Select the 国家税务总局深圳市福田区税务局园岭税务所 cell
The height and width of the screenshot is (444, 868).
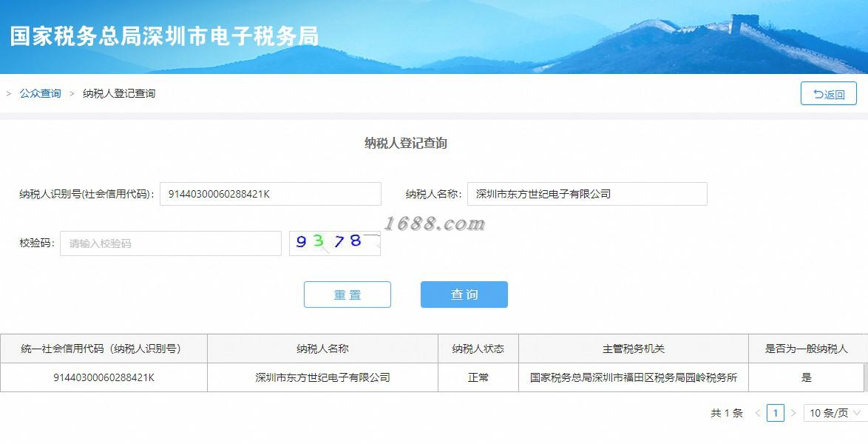click(634, 377)
